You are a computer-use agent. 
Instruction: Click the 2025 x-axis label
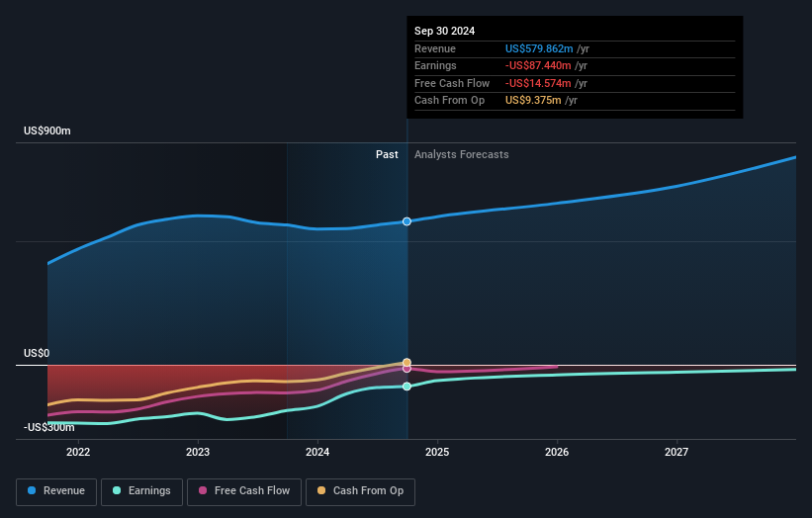coord(437,453)
